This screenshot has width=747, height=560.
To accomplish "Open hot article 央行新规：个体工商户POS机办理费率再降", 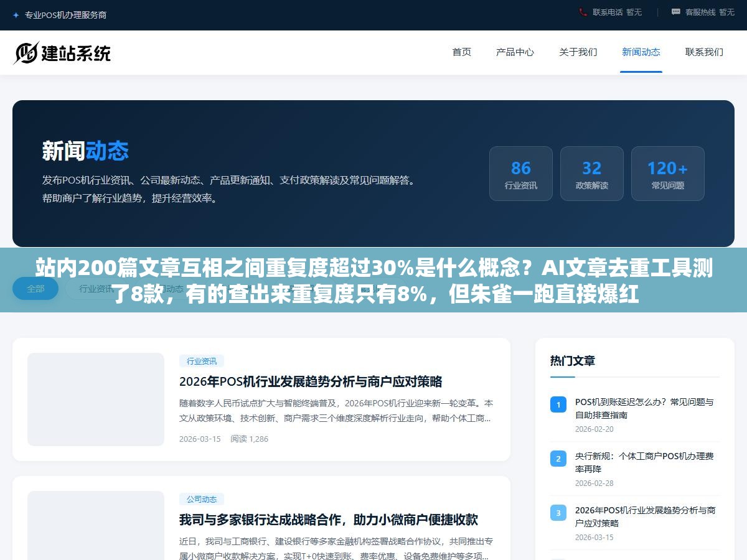I will [644, 462].
